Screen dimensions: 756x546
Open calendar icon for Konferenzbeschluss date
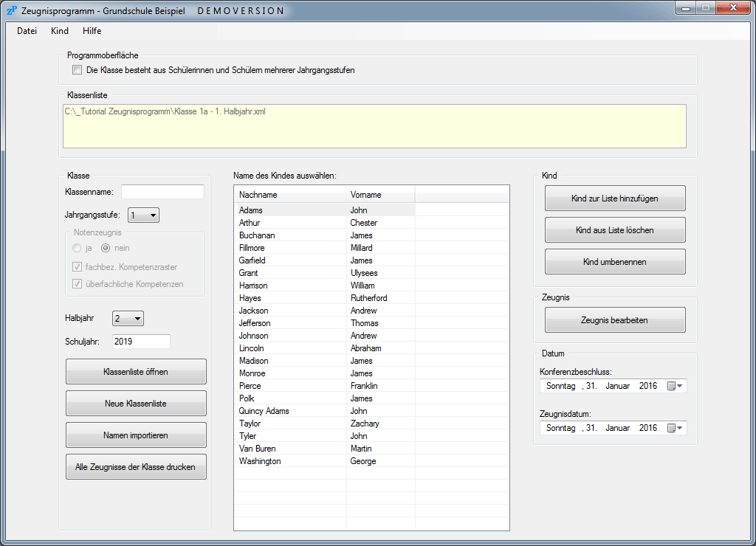(674, 386)
